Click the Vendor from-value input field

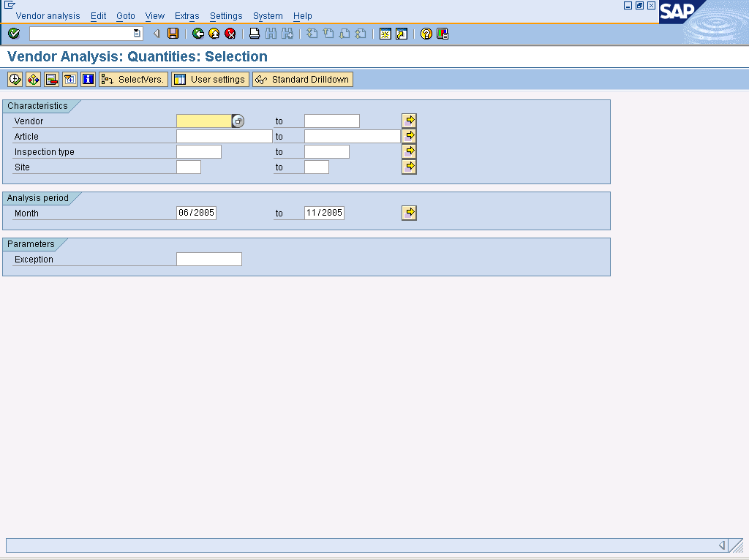(204, 121)
